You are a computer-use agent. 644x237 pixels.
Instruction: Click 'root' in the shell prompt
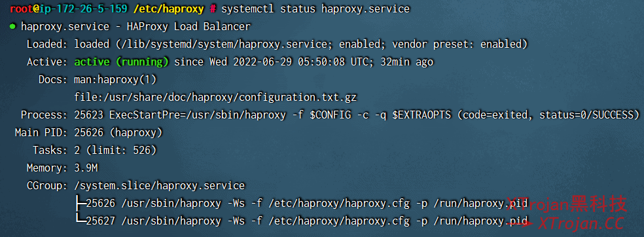click(x=22, y=9)
